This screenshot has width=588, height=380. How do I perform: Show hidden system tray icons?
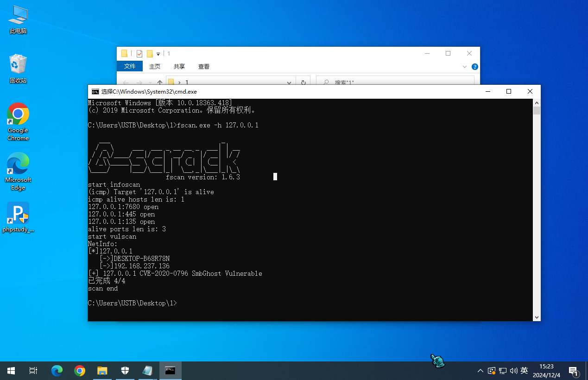point(481,371)
